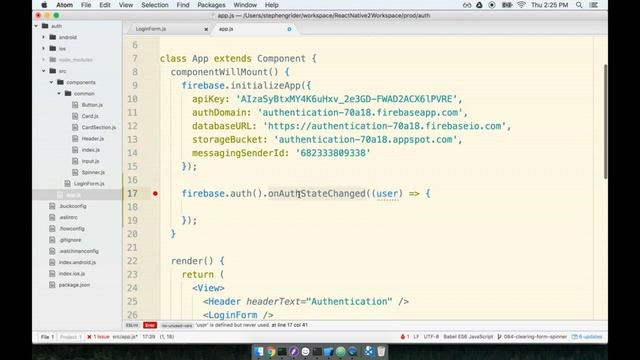Select Header.js in tree
This screenshot has width=640, height=360.
92,139
